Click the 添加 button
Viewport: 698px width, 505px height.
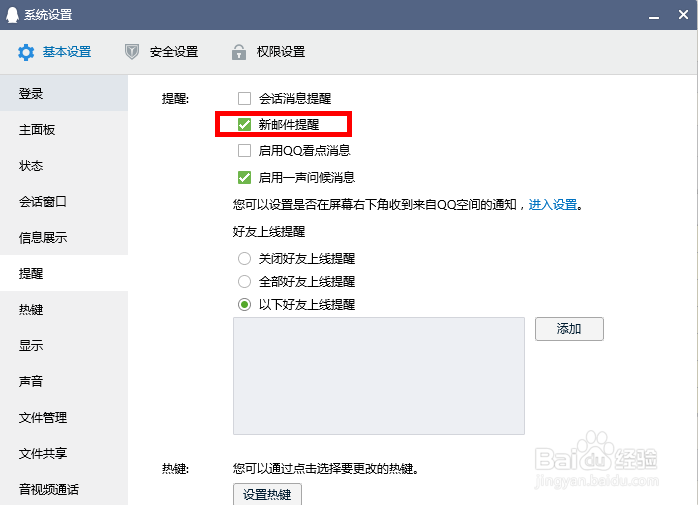tap(569, 329)
